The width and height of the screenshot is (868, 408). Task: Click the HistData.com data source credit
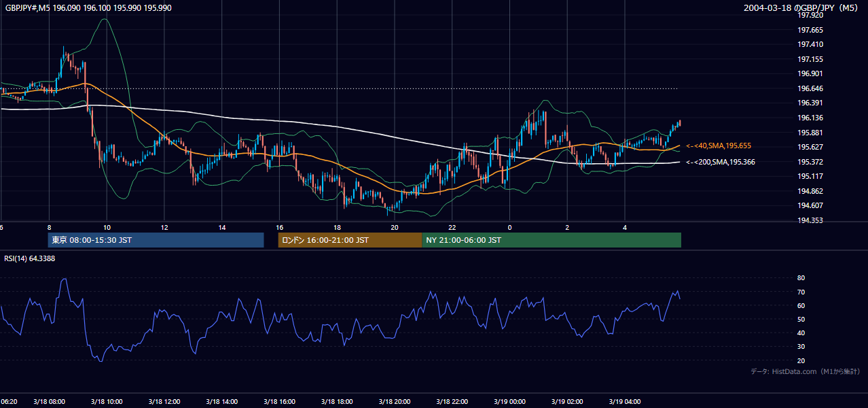(x=806, y=371)
